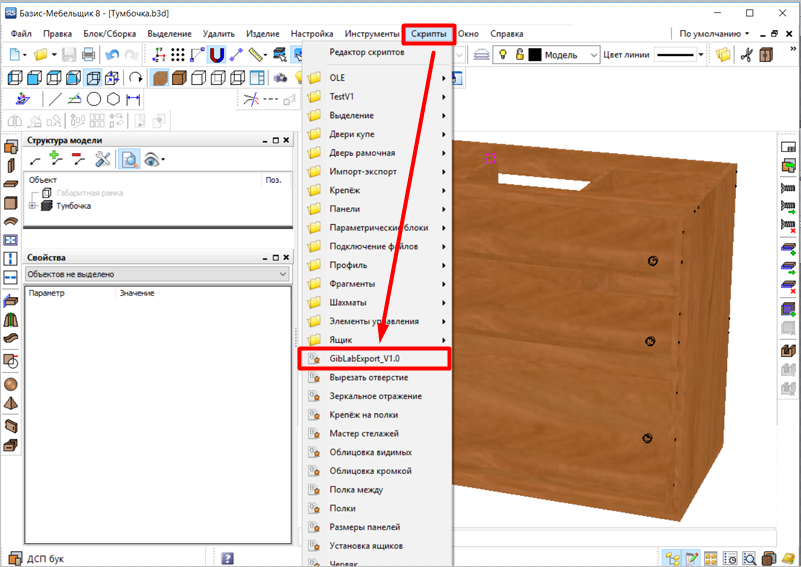Open the Инструменты menu
This screenshot has width=801, height=567.
pos(372,34)
